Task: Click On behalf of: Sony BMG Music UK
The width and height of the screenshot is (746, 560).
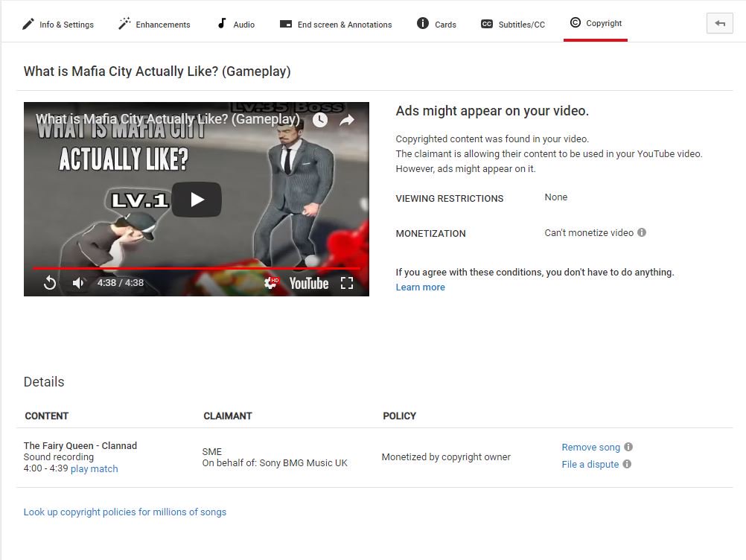Action: [275, 463]
